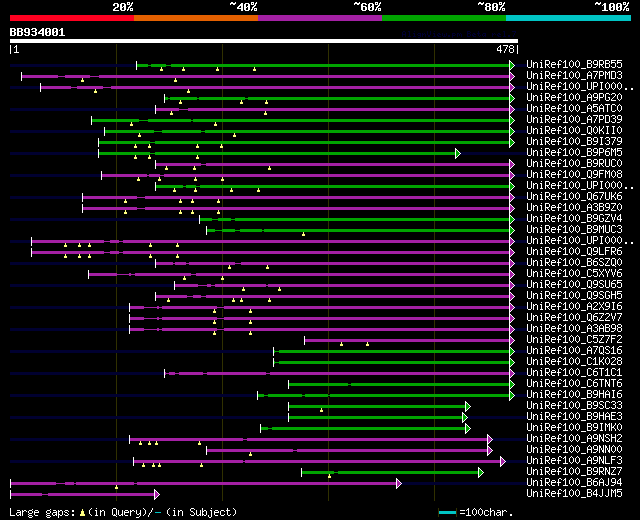640x520 pixels.
Task: Select the UniRef100_B9P6M5 label
Action: point(574,152)
